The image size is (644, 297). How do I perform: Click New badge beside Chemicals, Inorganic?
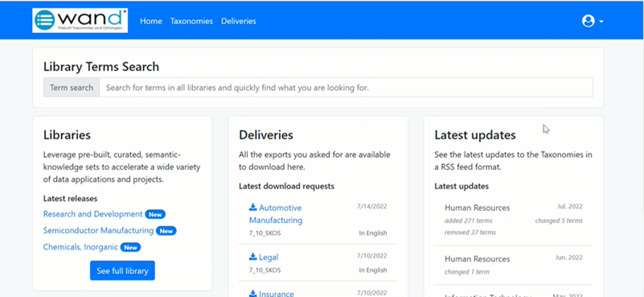130,247
